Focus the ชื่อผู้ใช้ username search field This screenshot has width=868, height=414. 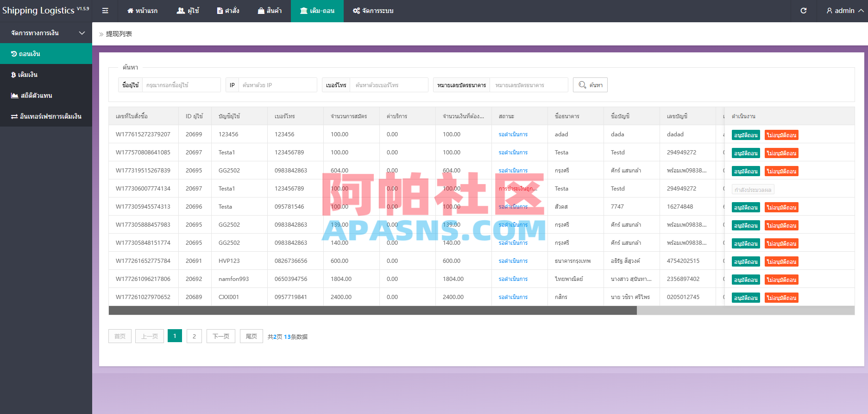pyautogui.click(x=181, y=85)
